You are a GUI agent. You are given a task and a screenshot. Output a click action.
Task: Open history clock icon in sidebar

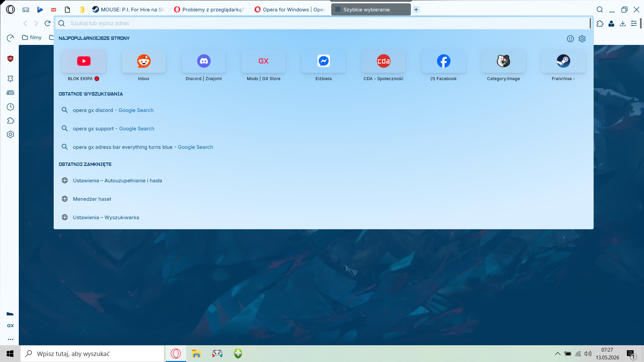10,107
